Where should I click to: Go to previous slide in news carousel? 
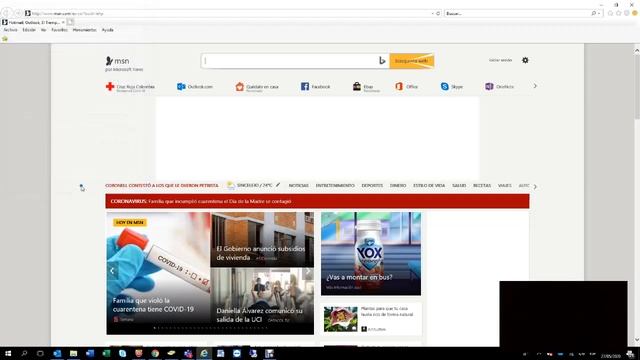click(x=112, y=271)
